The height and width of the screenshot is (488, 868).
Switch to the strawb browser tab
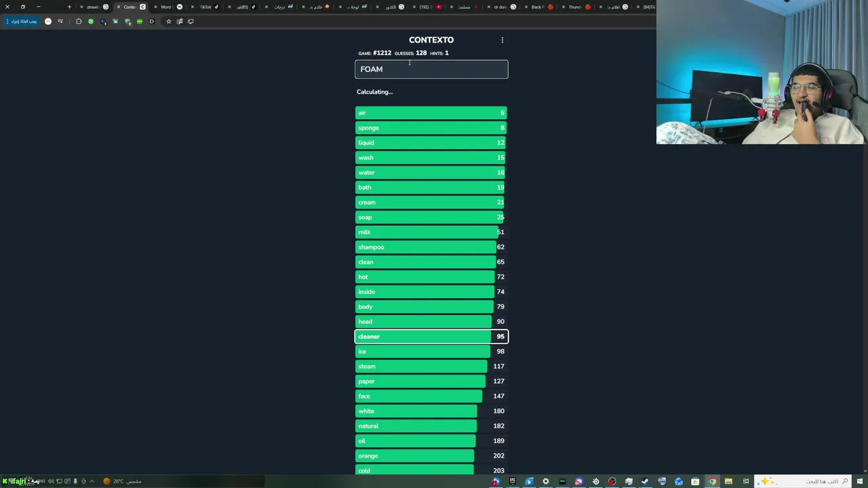(95, 7)
